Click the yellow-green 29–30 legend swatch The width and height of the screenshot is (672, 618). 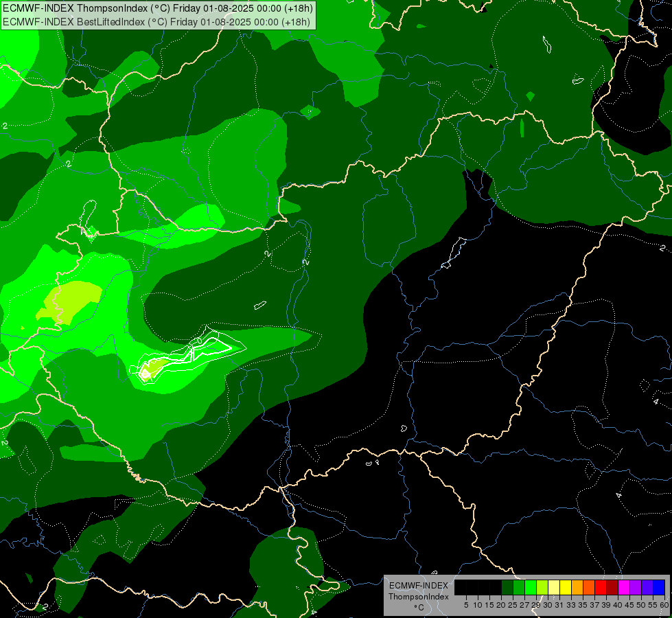(542, 587)
